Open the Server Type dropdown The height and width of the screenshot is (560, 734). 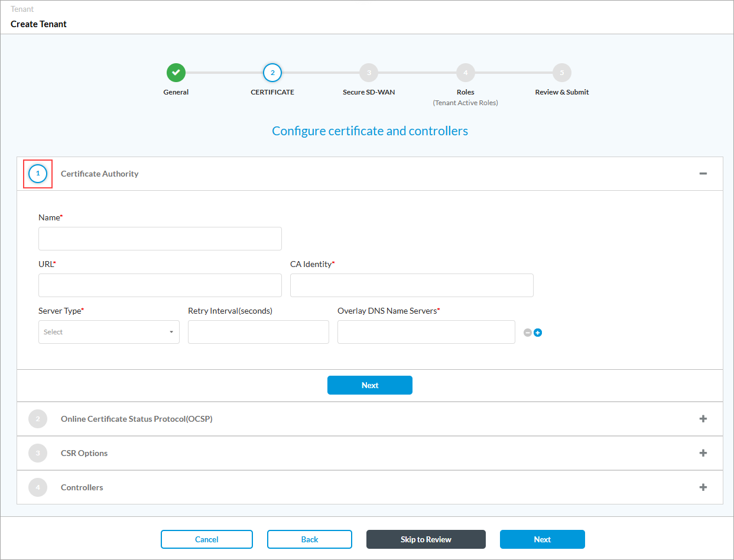click(x=109, y=332)
